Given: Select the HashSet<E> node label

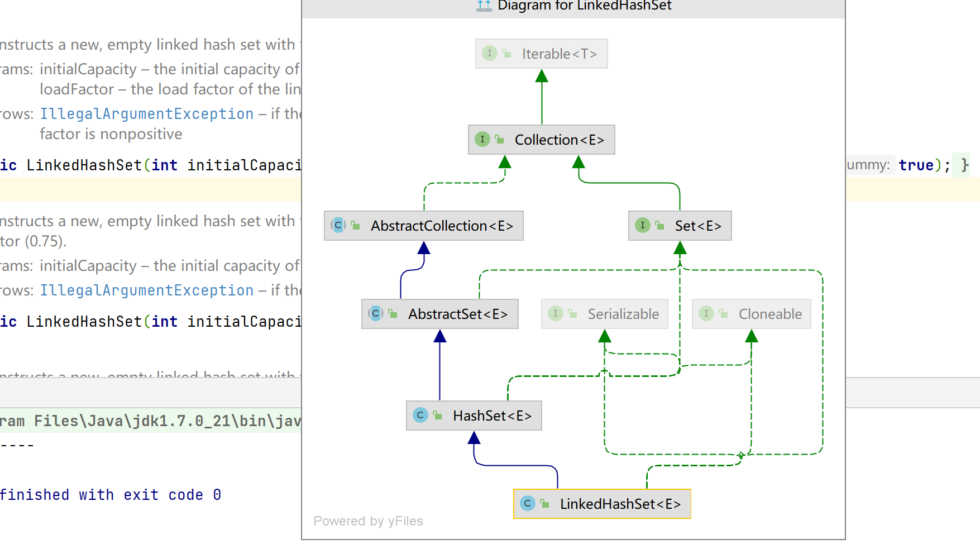Looking at the screenshot, I should pos(492,416).
